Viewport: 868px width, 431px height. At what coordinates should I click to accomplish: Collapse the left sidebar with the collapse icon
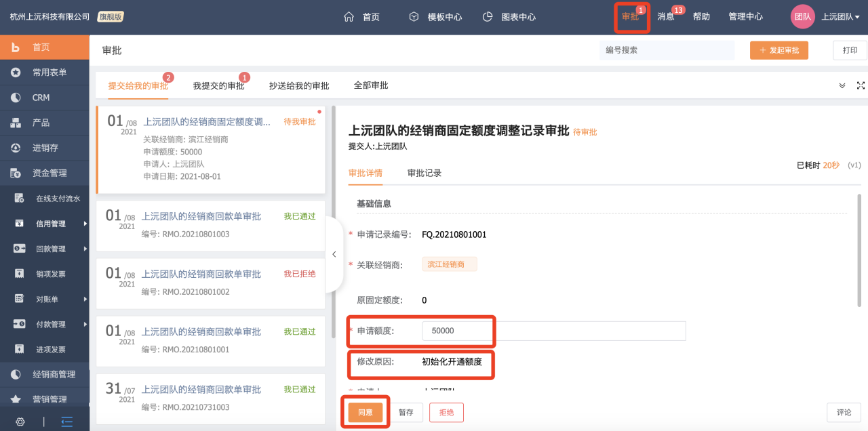(x=66, y=421)
